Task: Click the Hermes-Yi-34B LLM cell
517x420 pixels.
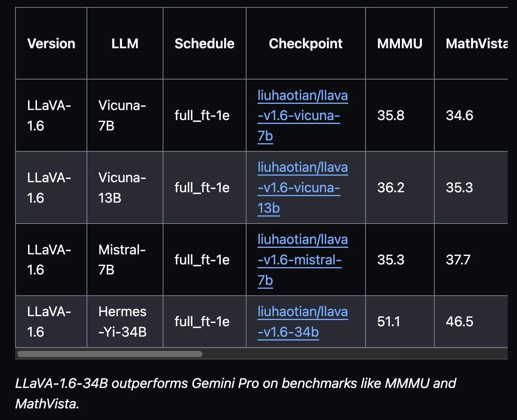Action: coord(122,322)
